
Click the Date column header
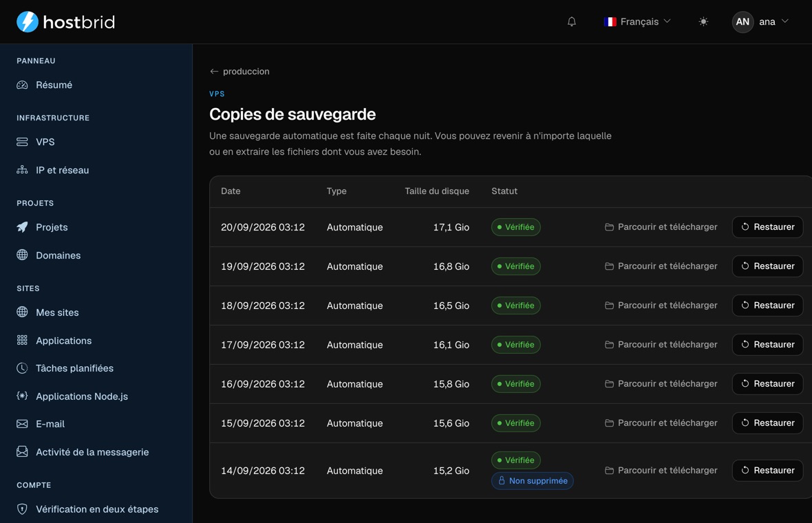point(231,191)
